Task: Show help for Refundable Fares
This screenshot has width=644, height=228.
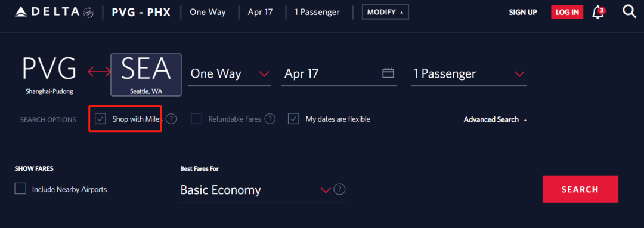Action: [x=270, y=119]
